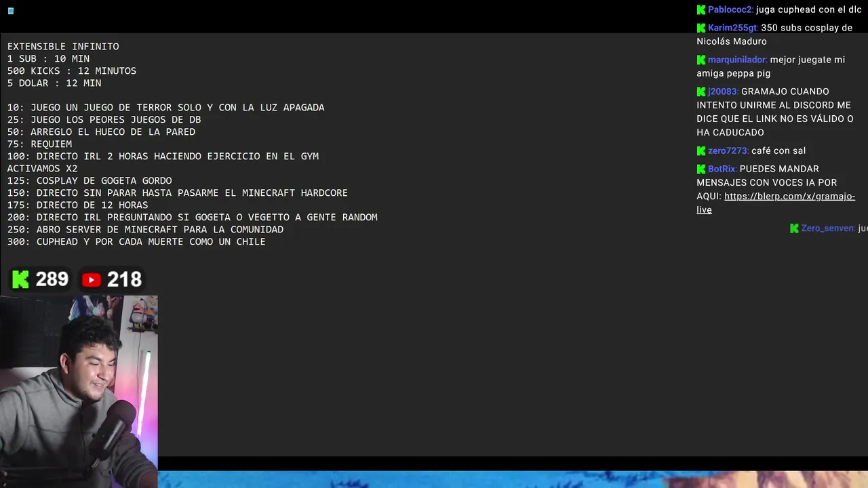Click chat message 'mejor juegate mi amiga peppa pig'

click(771, 66)
